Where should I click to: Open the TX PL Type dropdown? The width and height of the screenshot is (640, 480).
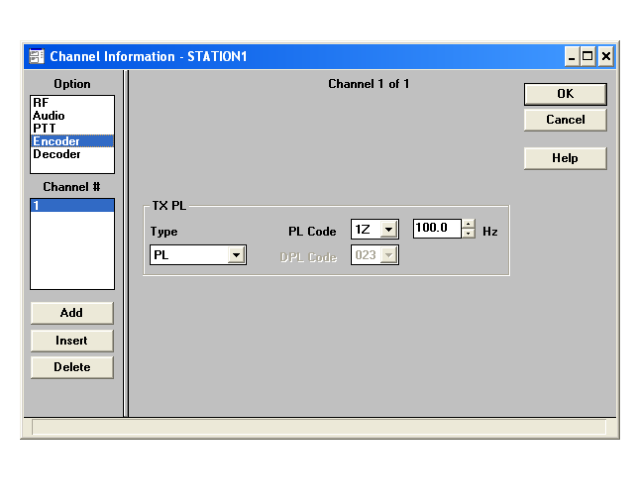tap(237, 256)
